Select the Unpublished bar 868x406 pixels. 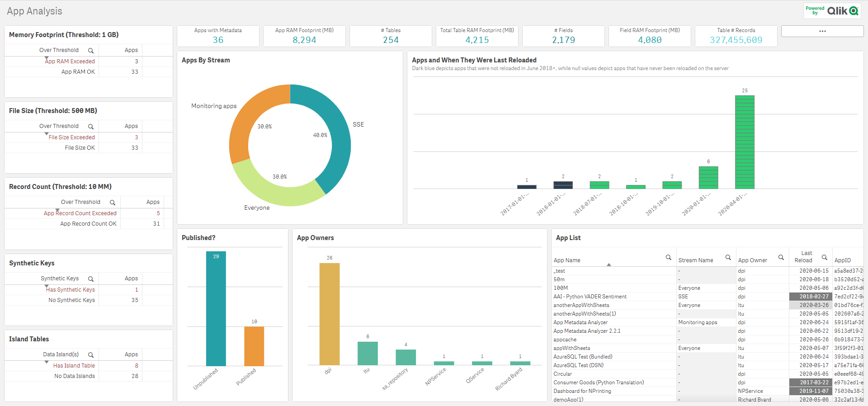point(216,312)
